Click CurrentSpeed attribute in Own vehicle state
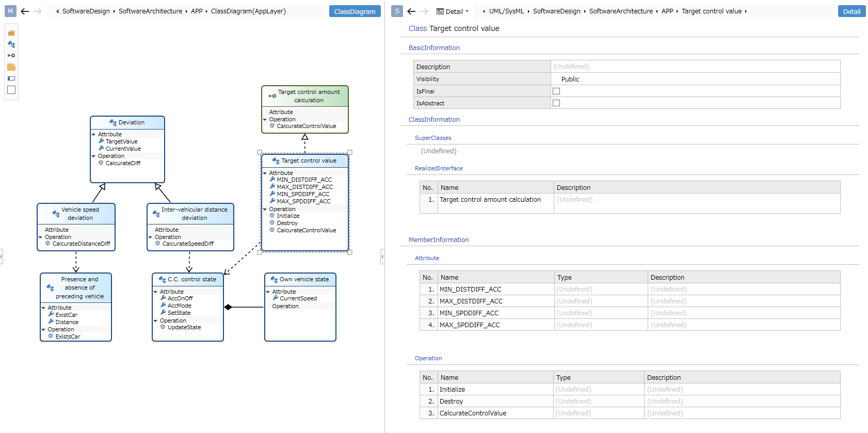Image resolution: width=868 pixels, height=433 pixels. (298, 298)
